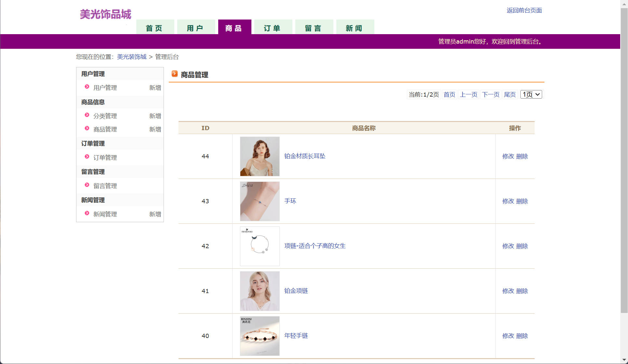Screen dimensions: 628x364
Task: Open 项链-适合个子高的女生 product link
Action: 315,246
